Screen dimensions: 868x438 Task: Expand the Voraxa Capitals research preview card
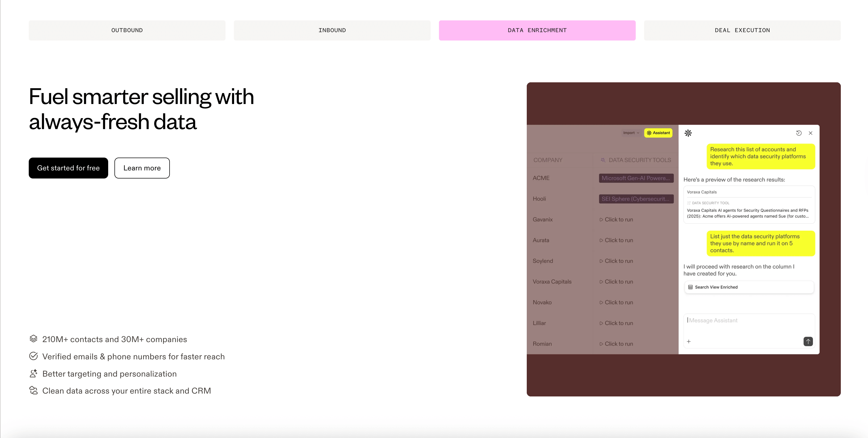[749, 204]
